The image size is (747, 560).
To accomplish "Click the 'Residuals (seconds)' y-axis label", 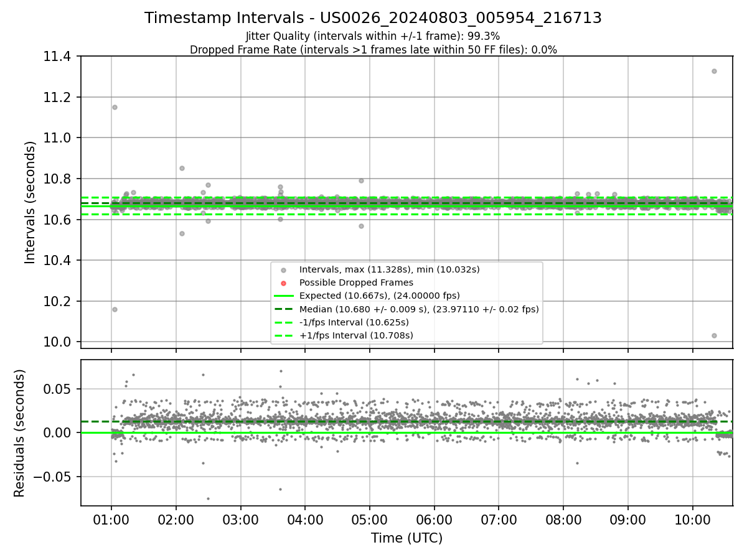I will point(20,433).
